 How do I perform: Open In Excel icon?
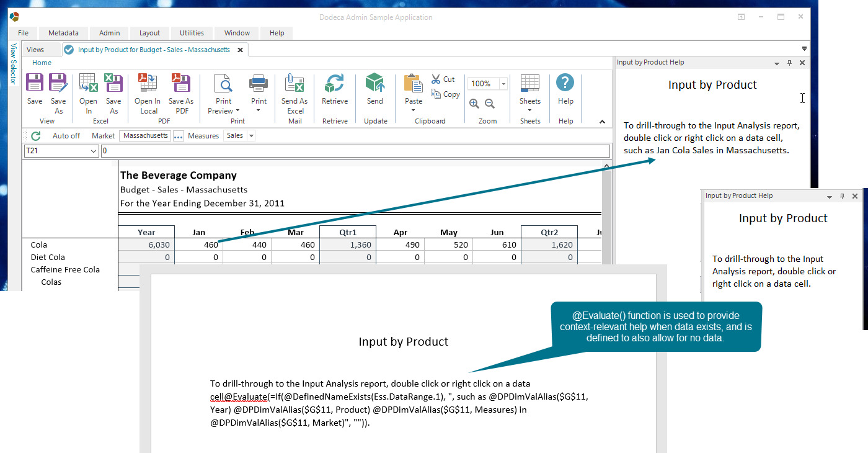tap(88, 83)
